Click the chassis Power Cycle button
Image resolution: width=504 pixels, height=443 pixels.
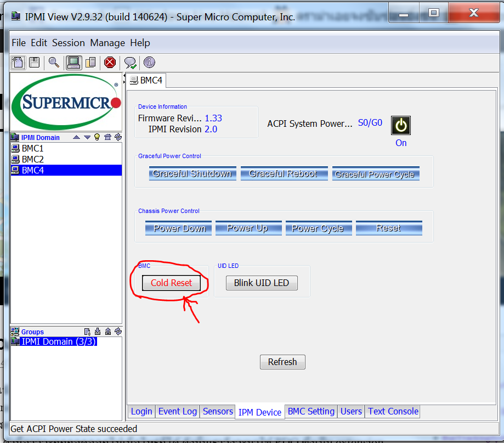point(319,228)
